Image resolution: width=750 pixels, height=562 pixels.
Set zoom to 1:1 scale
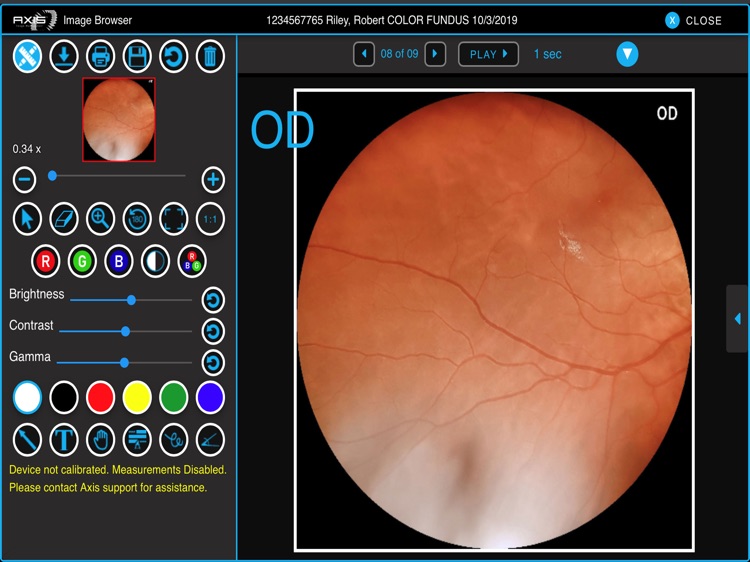pos(210,219)
